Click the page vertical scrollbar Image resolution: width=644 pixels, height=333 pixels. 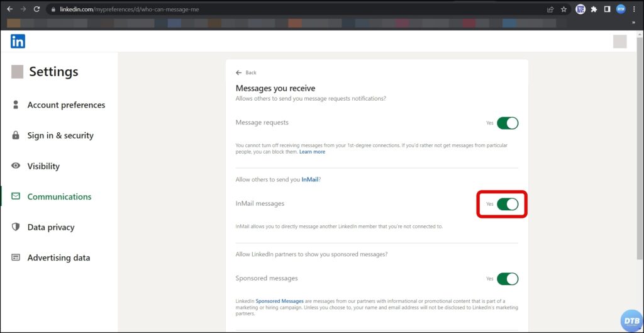coord(640,148)
